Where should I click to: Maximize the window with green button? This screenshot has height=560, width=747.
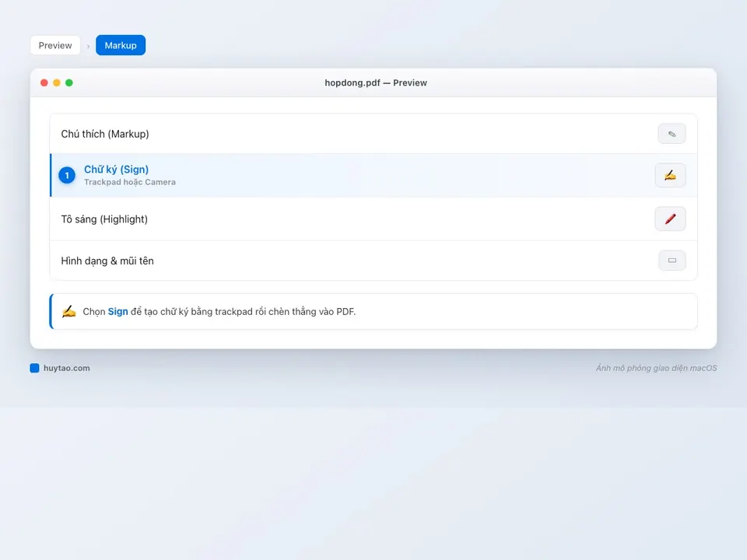69,83
